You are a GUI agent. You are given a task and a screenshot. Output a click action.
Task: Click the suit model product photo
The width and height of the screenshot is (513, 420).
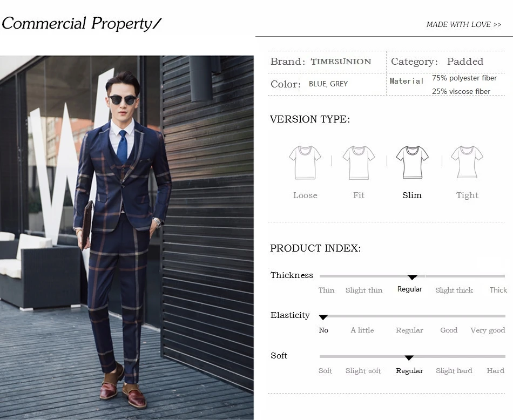point(126,238)
